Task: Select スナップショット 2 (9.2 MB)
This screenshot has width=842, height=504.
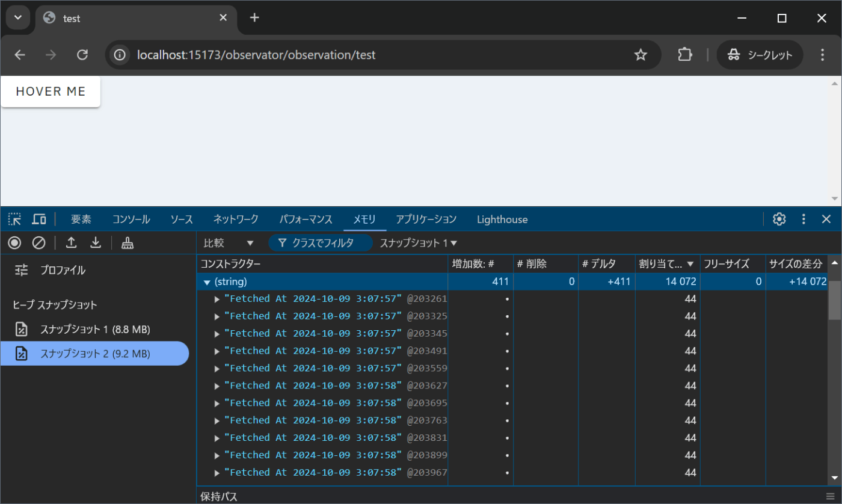Action: click(95, 354)
